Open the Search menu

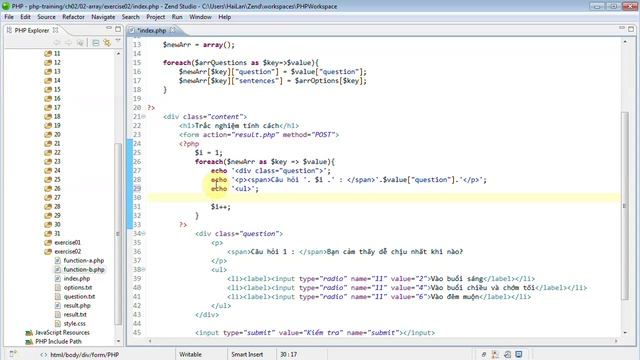pyautogui.click(x=131, y=17)
